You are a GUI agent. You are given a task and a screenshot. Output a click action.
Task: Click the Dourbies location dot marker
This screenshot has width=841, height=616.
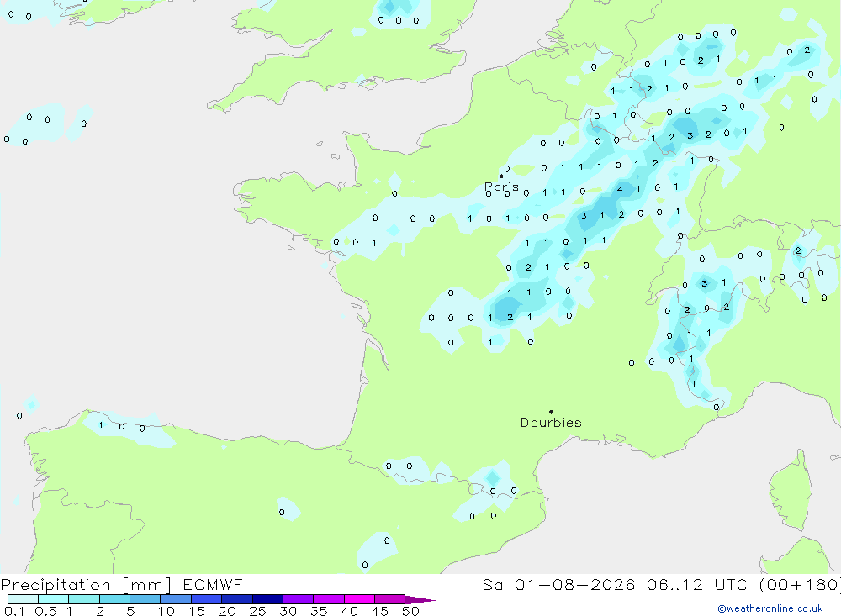551,412
